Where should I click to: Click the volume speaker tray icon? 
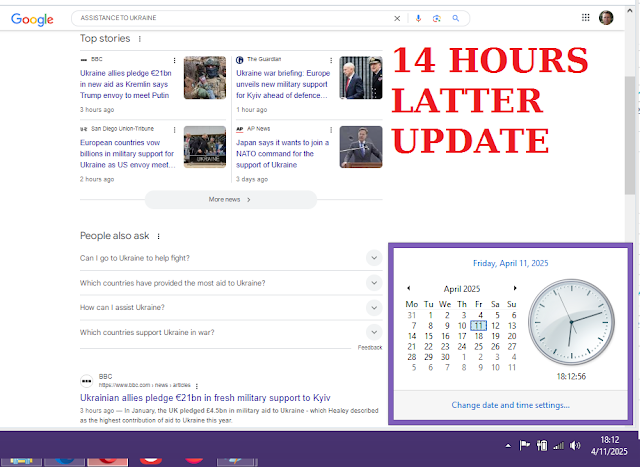(575, 445)
